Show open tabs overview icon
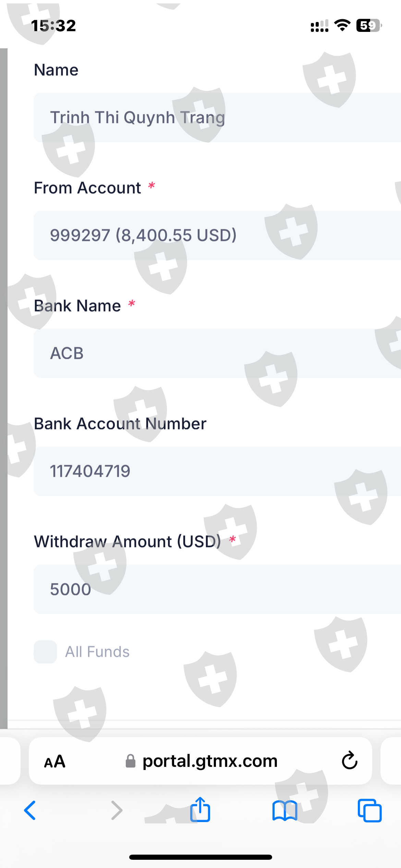Image resolution: width=401 pixels, height=868 pixels. pyautogui.click(x=369, y=810)
